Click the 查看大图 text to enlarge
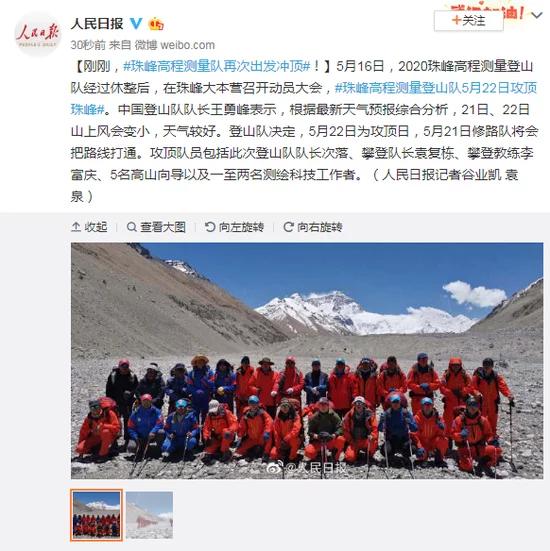Viewport: 550px width, 551px height. (x=163, y=227)
